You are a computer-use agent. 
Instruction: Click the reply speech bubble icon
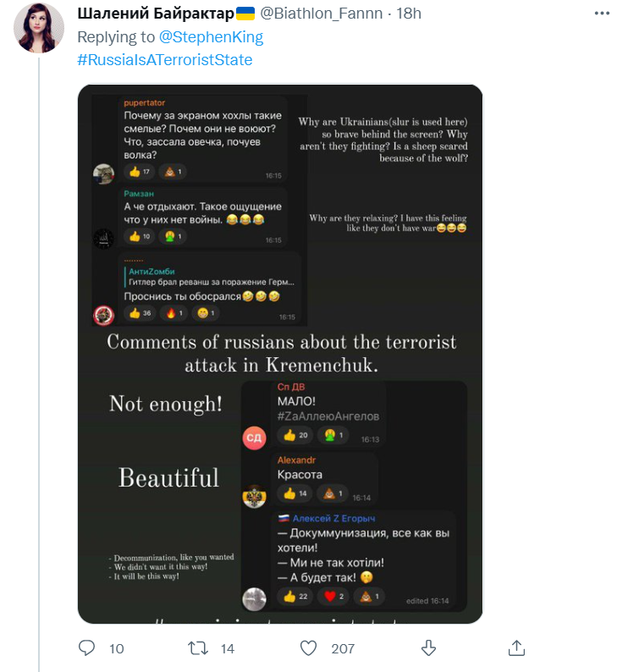(x=86, y=647)
